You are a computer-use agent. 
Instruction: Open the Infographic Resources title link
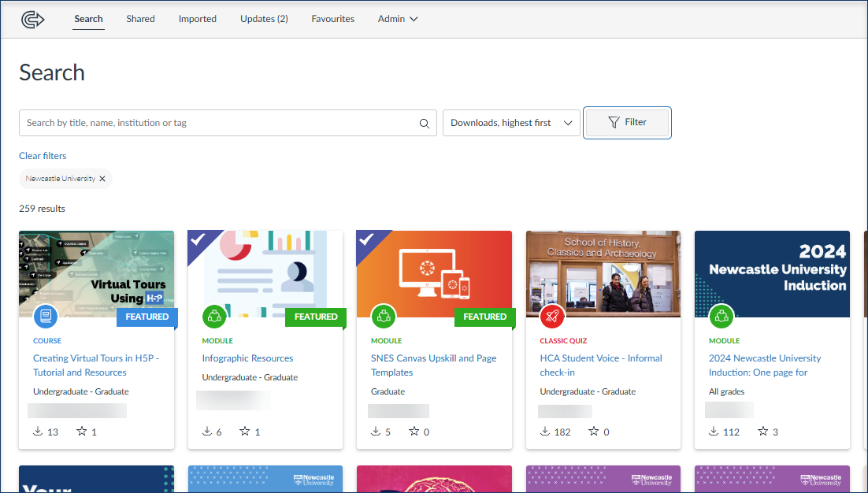pos(247,358)
